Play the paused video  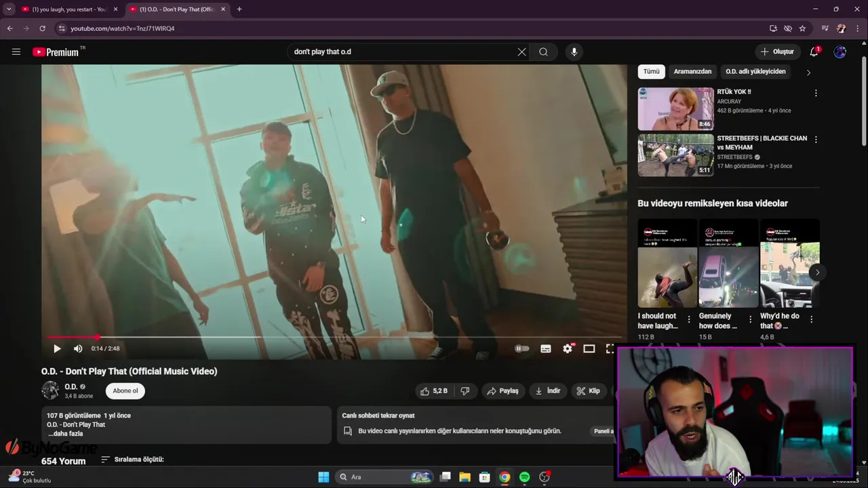pyautogui.click(x=57, y=348)
